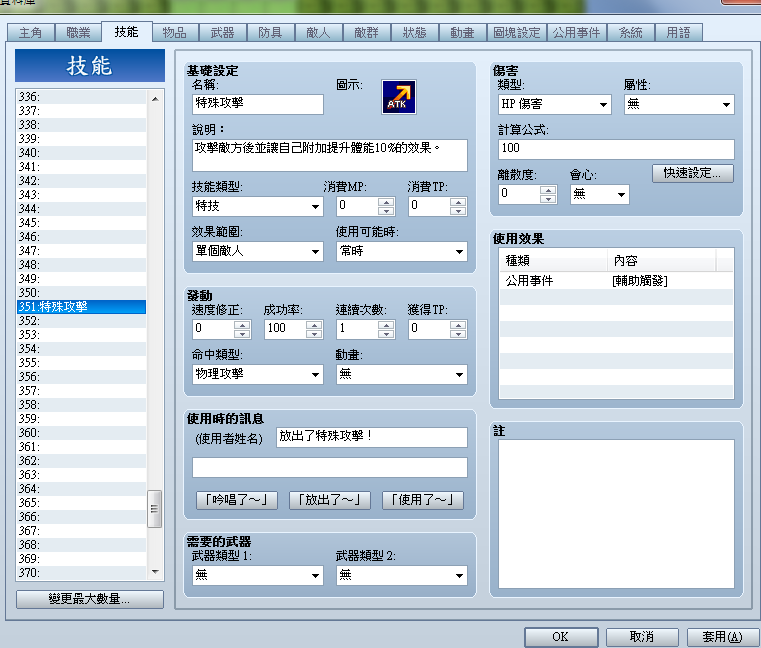Open the 用語 tab
This screenshot has height=648, width=761.
point(678,33)
